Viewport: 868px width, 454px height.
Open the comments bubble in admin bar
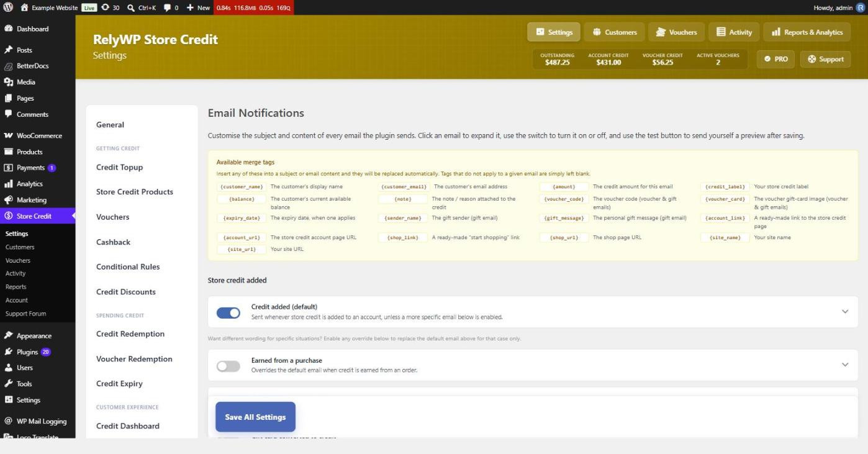171,7
